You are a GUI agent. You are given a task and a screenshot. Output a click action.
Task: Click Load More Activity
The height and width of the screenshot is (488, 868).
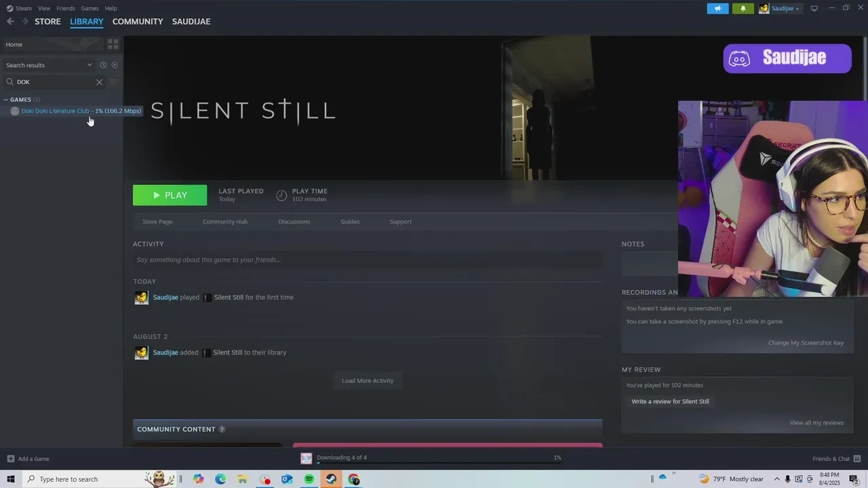[368, 381]
